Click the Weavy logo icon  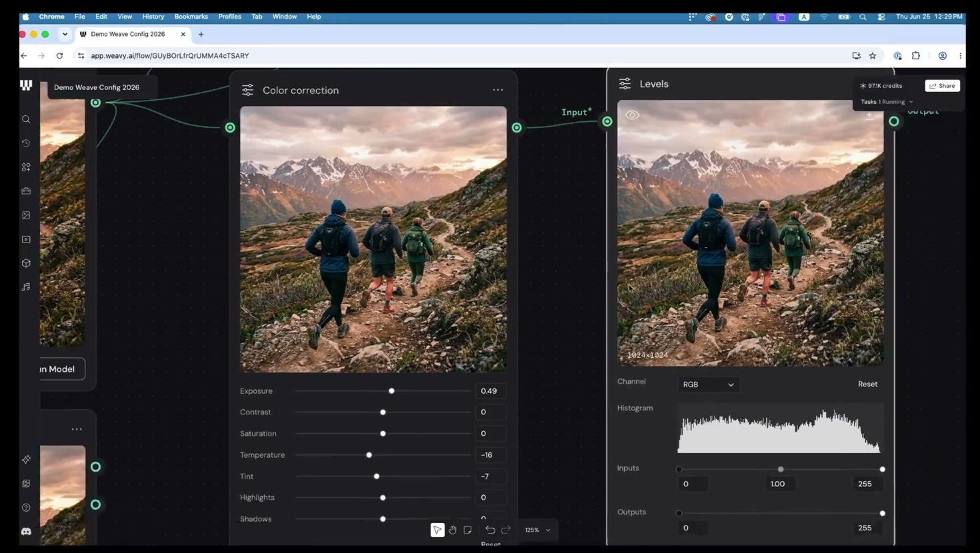[x=26, y=85]
